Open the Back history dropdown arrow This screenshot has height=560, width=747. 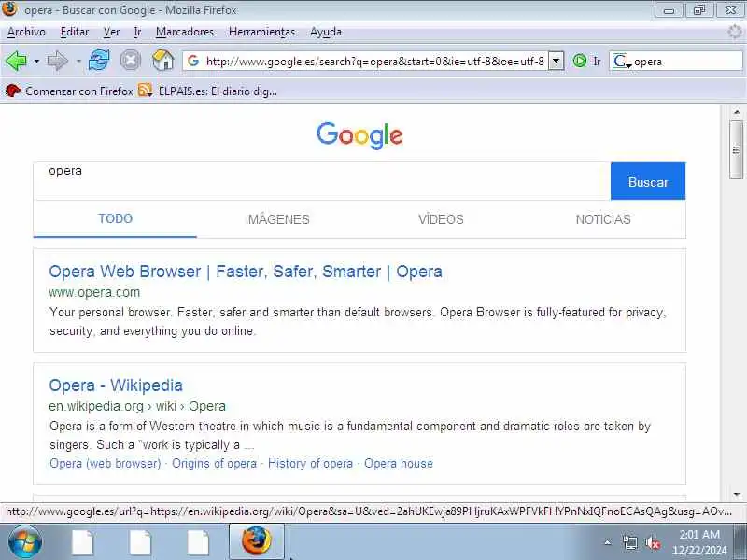[36, 62]
